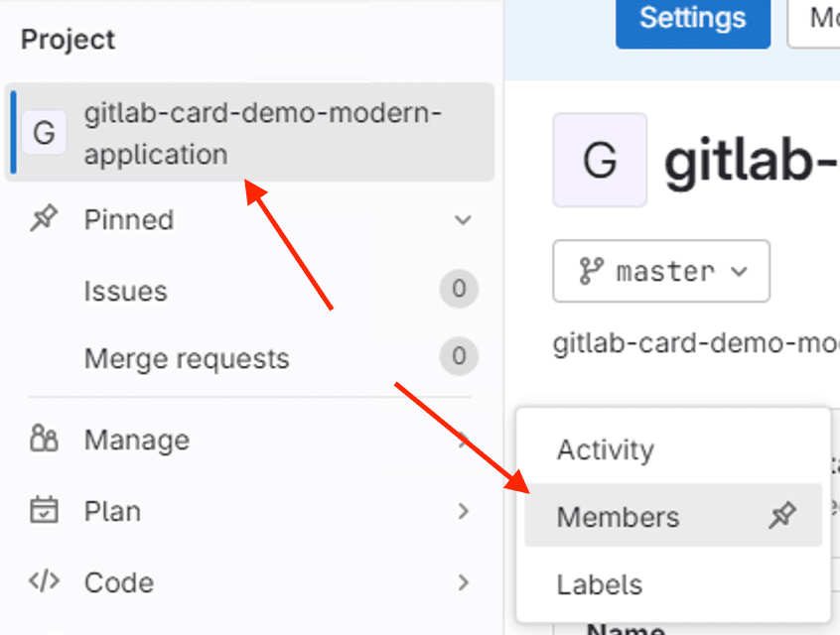Open Issues from the sidebar

pyautogui.click(x=126, y=291)
